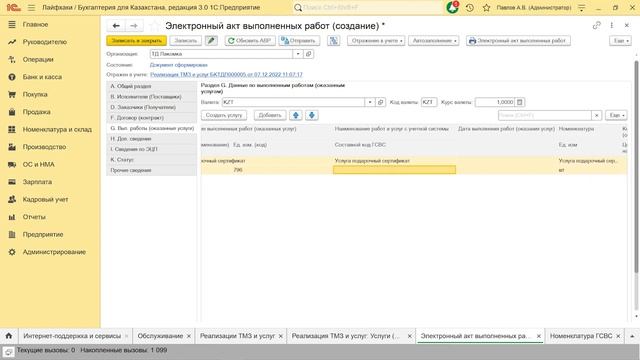The image size is (640, 360).
Task: Click the Отправить button
Action: click(299, 41)
